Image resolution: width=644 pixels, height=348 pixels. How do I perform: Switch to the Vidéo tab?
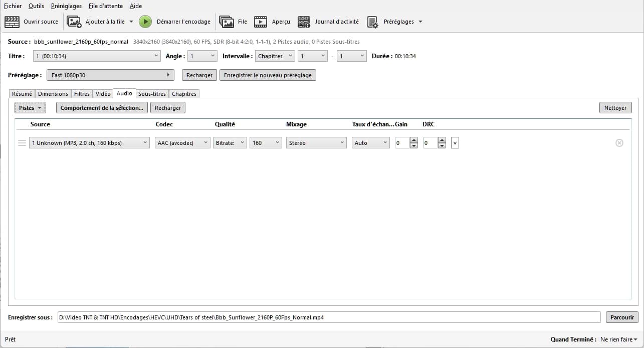click(103, 94)
